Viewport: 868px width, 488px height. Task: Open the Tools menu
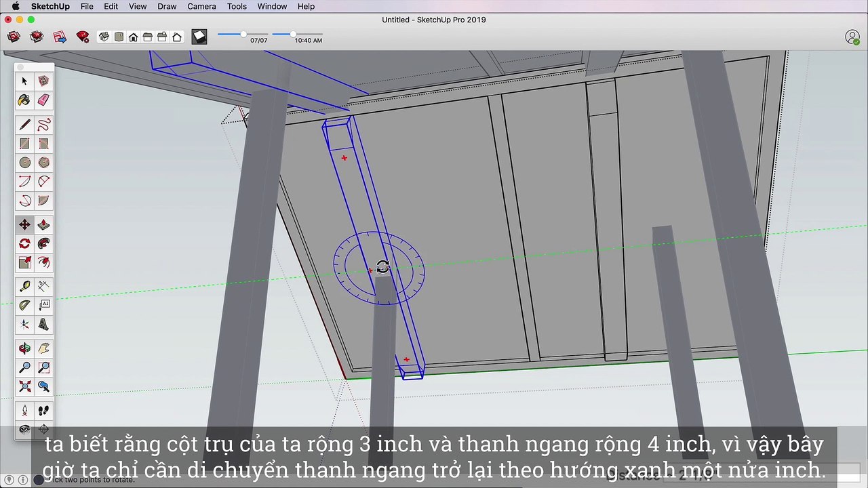point(237,6)
